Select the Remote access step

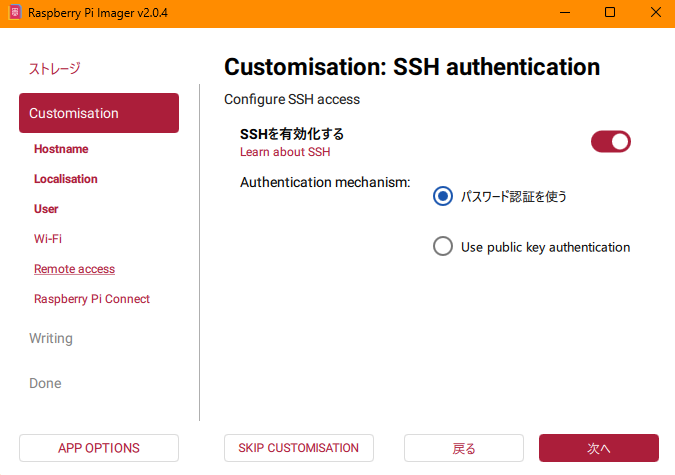(74, 269)
